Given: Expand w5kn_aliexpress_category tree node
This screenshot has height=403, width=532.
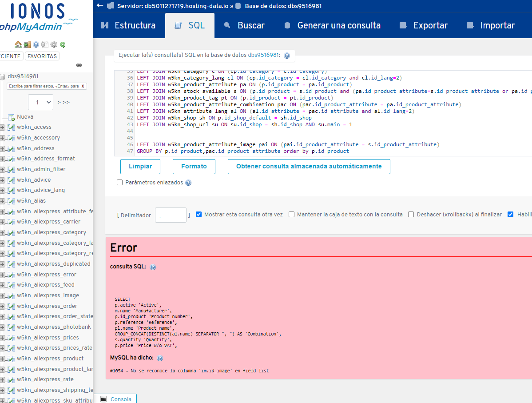Looking at the screenshot, I should (2, 233).
